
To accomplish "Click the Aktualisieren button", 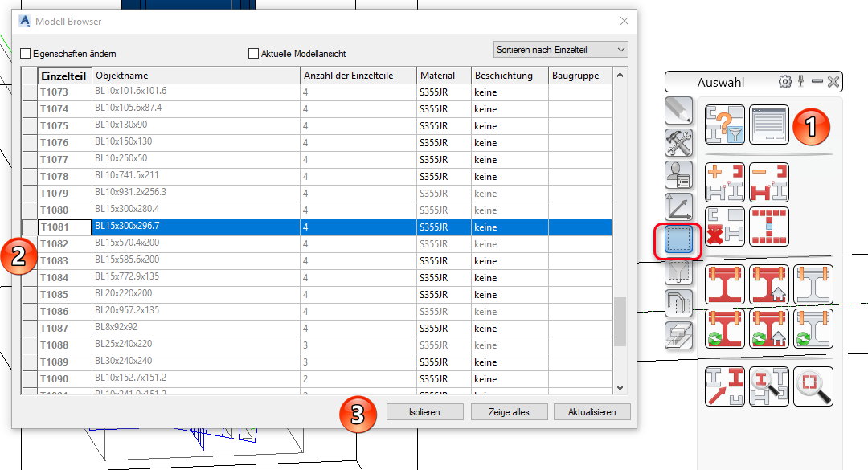I will point(592,412).
